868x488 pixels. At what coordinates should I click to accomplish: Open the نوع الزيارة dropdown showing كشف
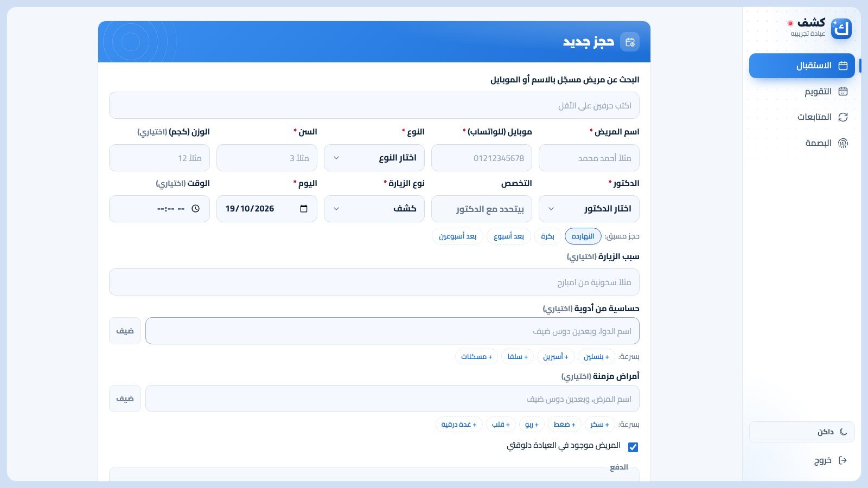coord(374,209)
